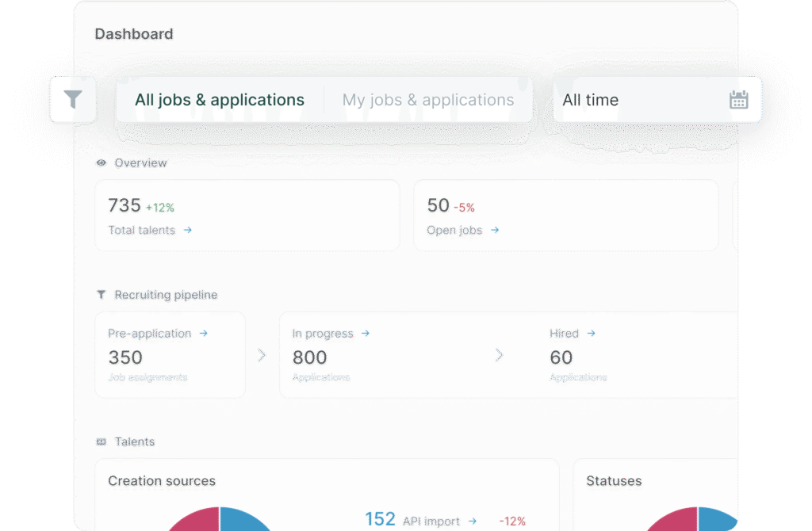Open the API import source link
812x531 pixels.
click(x=431, y=521)
